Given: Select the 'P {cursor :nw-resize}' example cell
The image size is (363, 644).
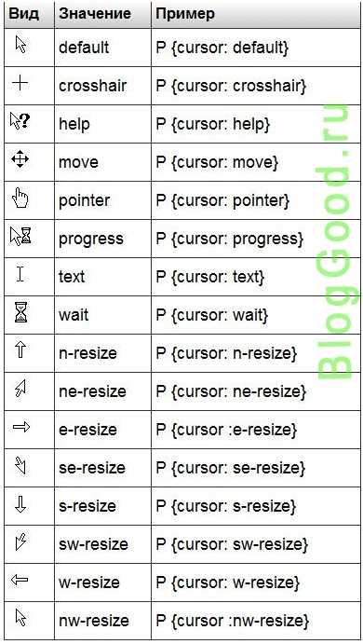Looking at the screenshot, I should pos(256,620).
